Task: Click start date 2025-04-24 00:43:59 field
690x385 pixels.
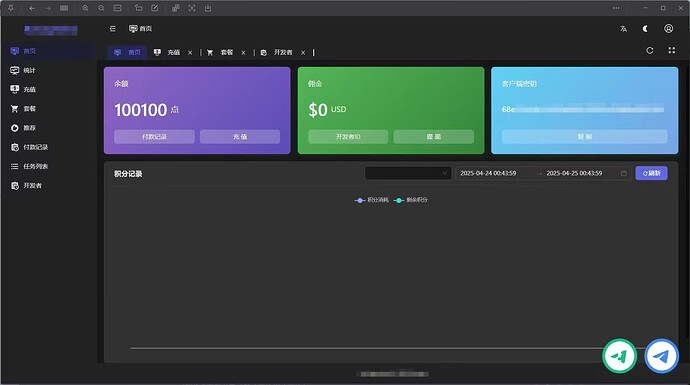Action: point(488,173)
